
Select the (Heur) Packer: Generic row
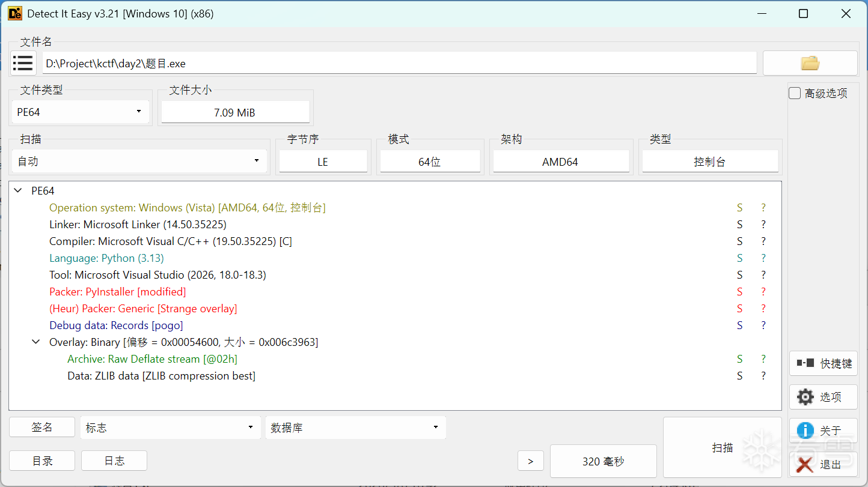(396, 309)
